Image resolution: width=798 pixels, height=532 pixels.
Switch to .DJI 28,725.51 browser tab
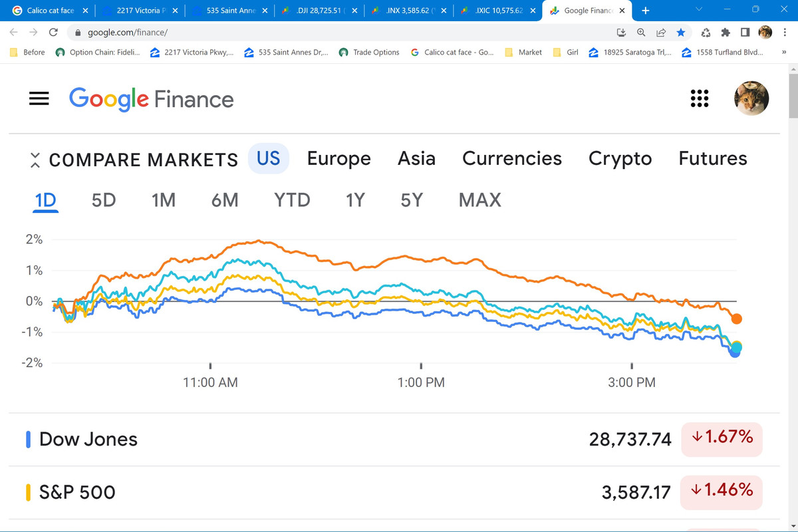click(x=319, y=11)
